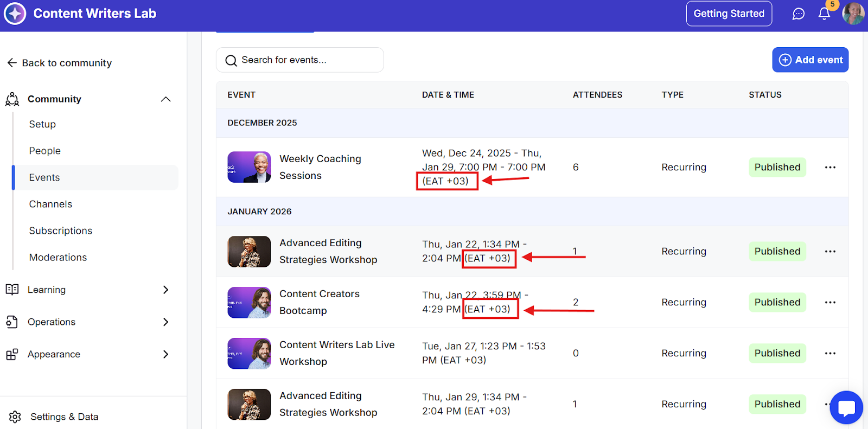Click the DECEMBER 2025 group heading
Viewport: 868px width, 429px height.
(x=262, y=123)
